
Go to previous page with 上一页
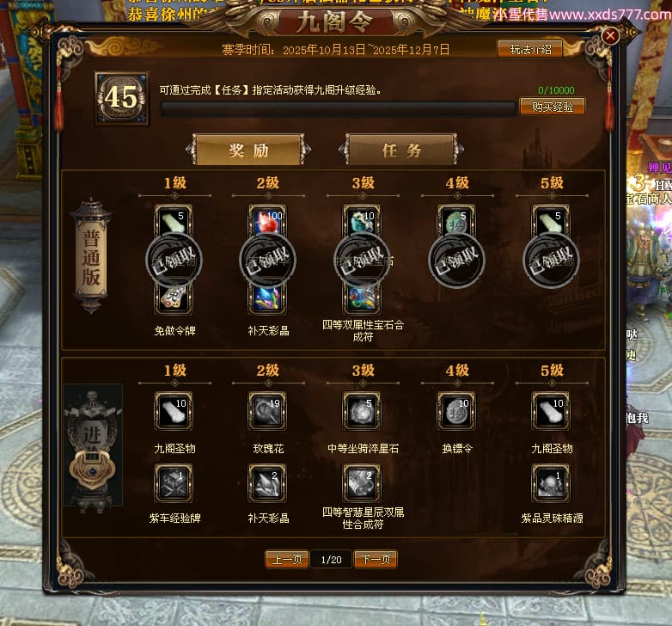[x=287, y=559]
